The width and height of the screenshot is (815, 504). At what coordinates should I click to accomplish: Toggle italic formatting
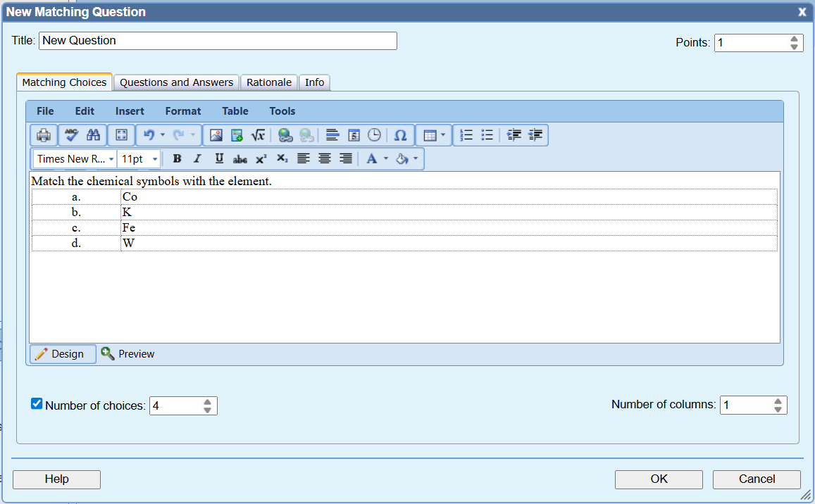(197, 158)
